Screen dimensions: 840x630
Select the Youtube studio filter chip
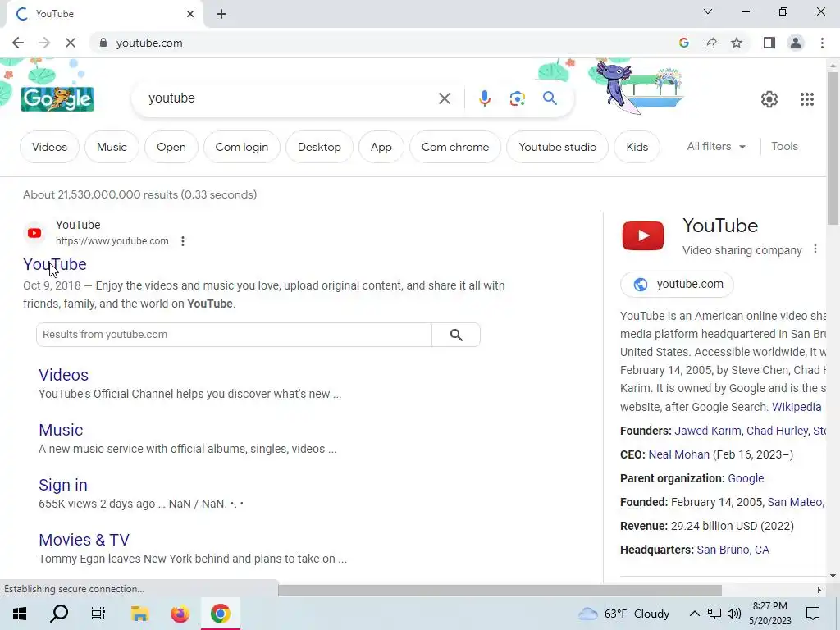click(557, 147)
